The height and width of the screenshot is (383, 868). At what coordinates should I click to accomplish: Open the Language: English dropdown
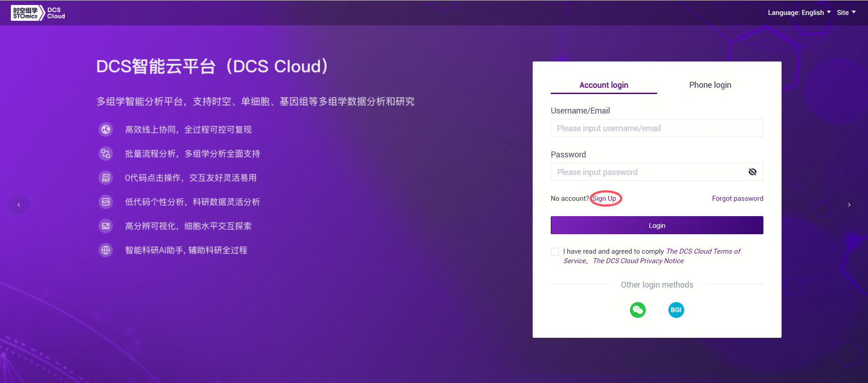click(x=799, y=13)
